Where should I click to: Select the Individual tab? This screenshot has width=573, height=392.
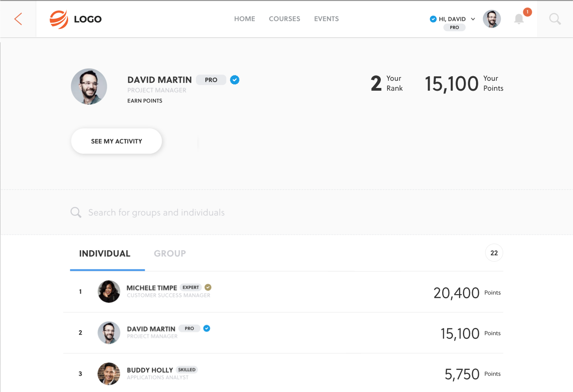105,254
